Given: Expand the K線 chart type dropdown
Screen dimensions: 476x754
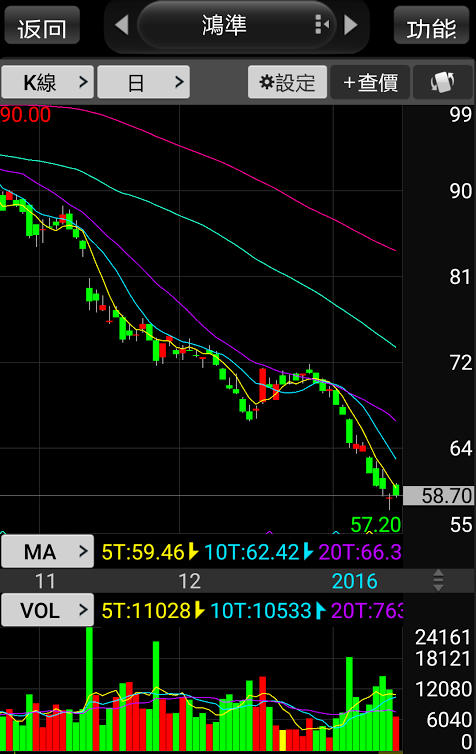Looking at the screenshot, I should (47, 82).
